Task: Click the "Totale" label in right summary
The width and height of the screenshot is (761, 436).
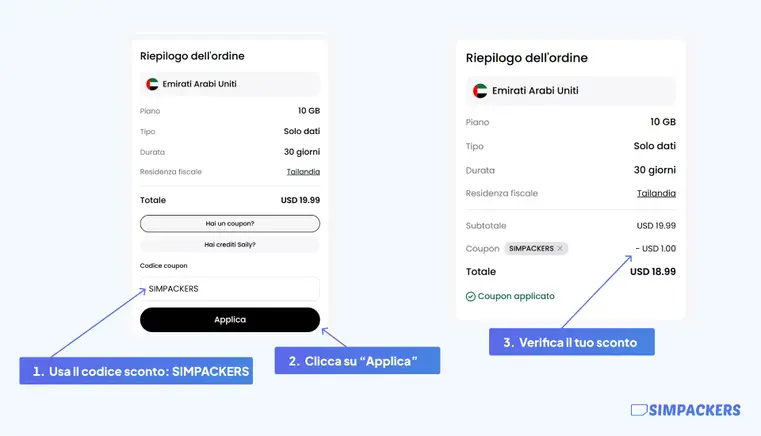Action: (x=481, y=271)
